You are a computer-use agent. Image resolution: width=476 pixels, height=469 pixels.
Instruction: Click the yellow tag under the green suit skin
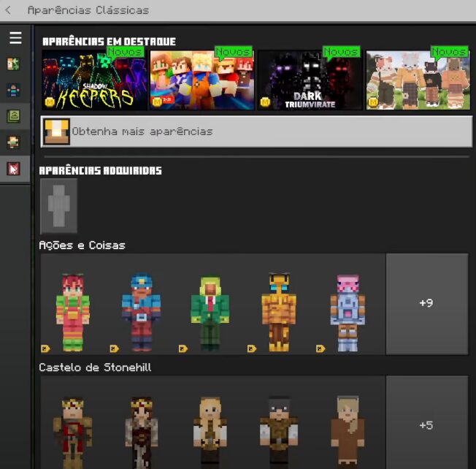click(183, 348)
